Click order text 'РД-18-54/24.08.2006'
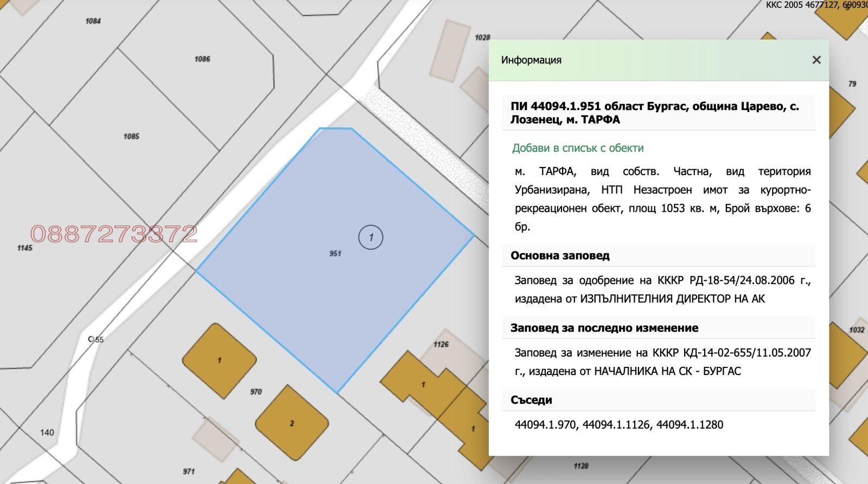 tap(742, 280)
